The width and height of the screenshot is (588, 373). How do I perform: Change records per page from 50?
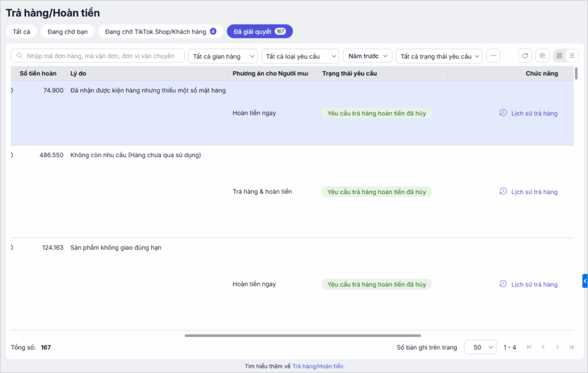click(x=480, y=347)
